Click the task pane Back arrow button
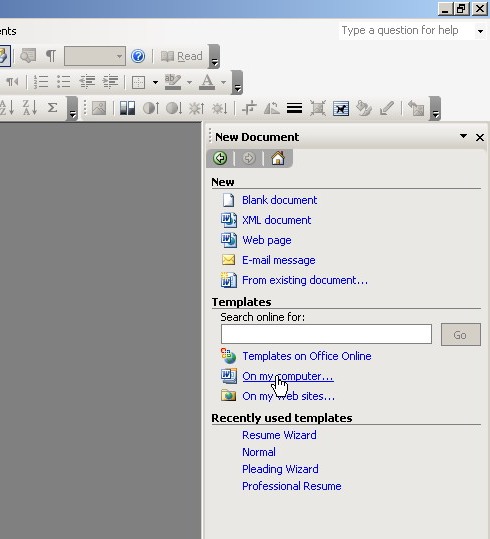The width and height of the screenshot is (490, 539). pyautogui.click(x=220, y=158)
